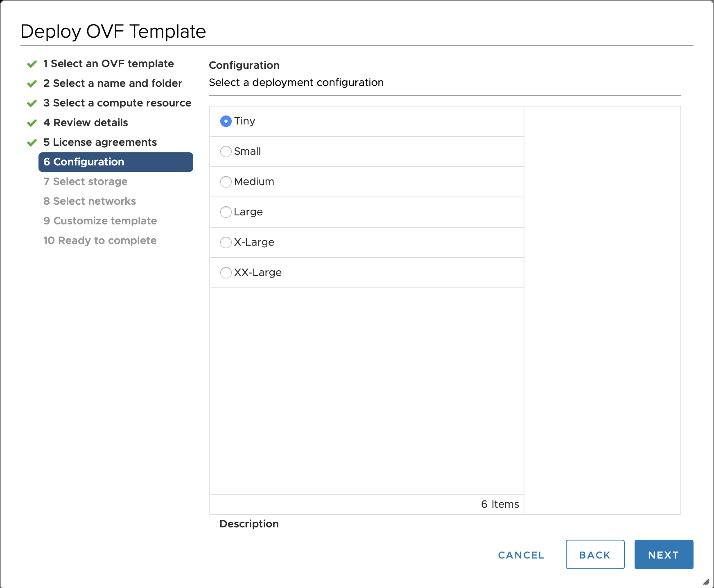Viewport: 714px width, 588px height.
Task: Click the Description label
Action: click(x=249, y=524)
